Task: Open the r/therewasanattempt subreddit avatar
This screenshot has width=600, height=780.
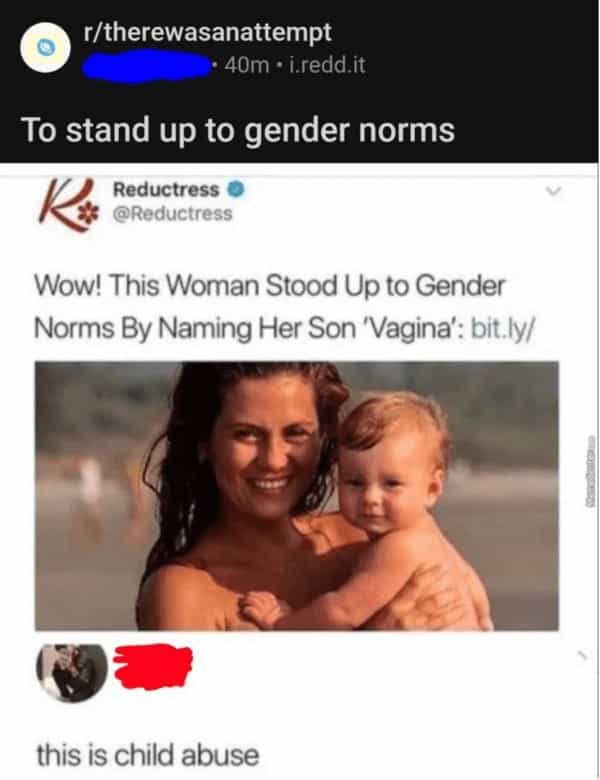Action: pyautogui.click(x=45, y=48)
